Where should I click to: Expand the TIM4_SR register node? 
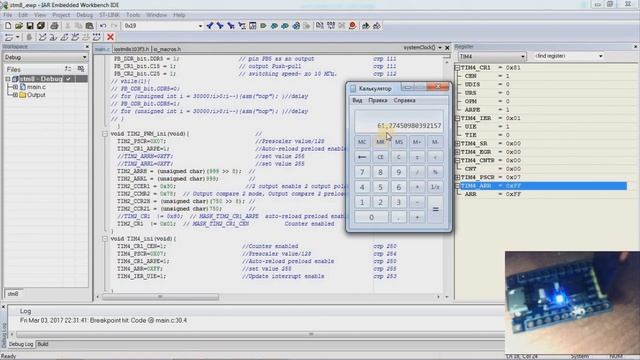[x=458, y=144]
